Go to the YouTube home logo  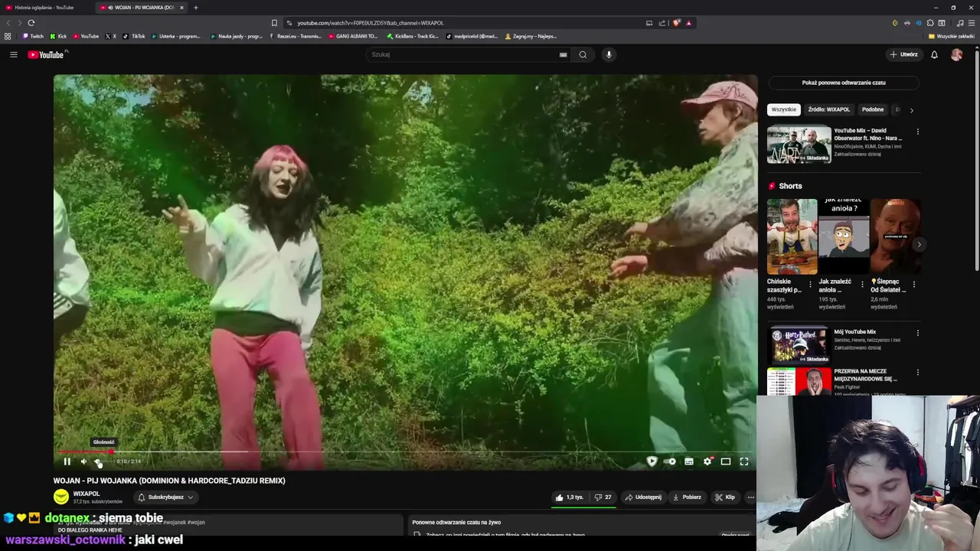point(47,54)
